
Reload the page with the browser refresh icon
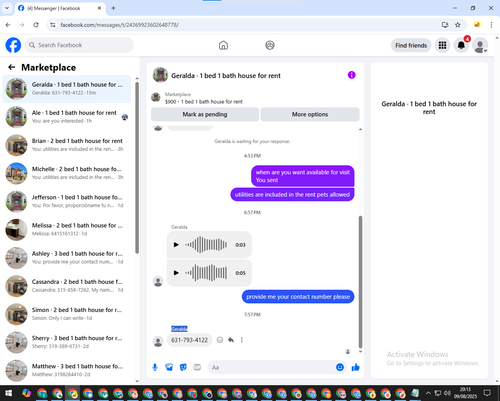pyautogui.click(x=36, y=25)
